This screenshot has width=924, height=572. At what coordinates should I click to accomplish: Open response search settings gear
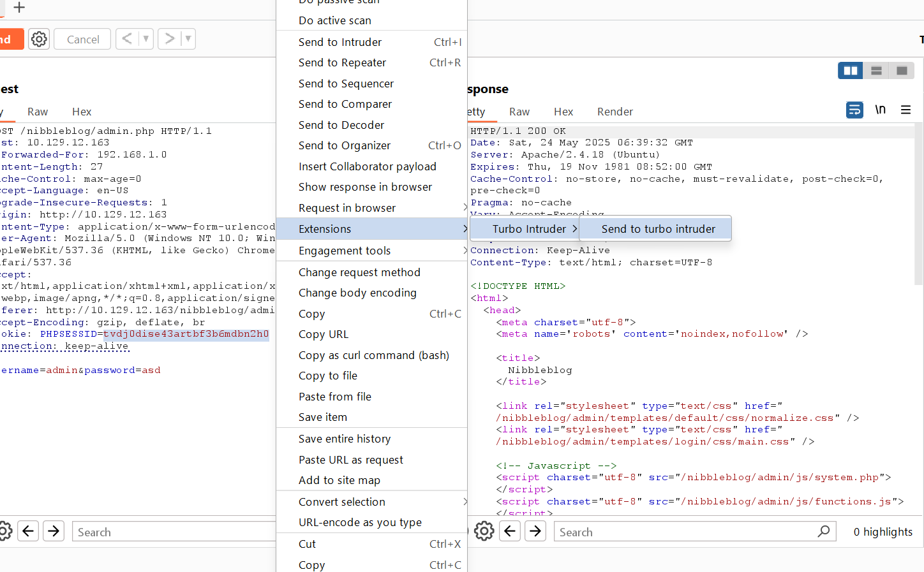tap(484, 531)
